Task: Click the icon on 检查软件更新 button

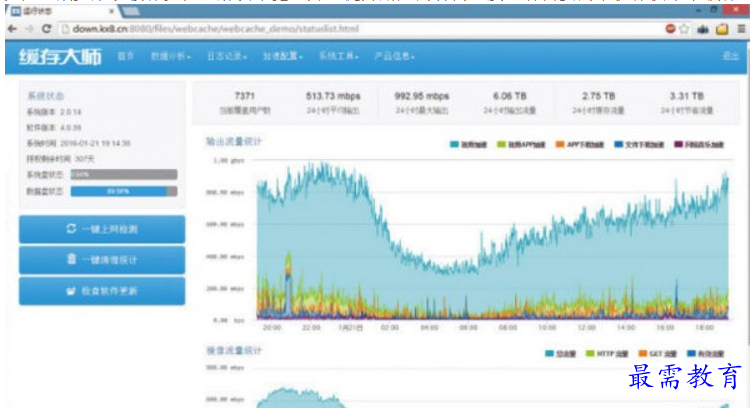Action: tap(71, 290)
